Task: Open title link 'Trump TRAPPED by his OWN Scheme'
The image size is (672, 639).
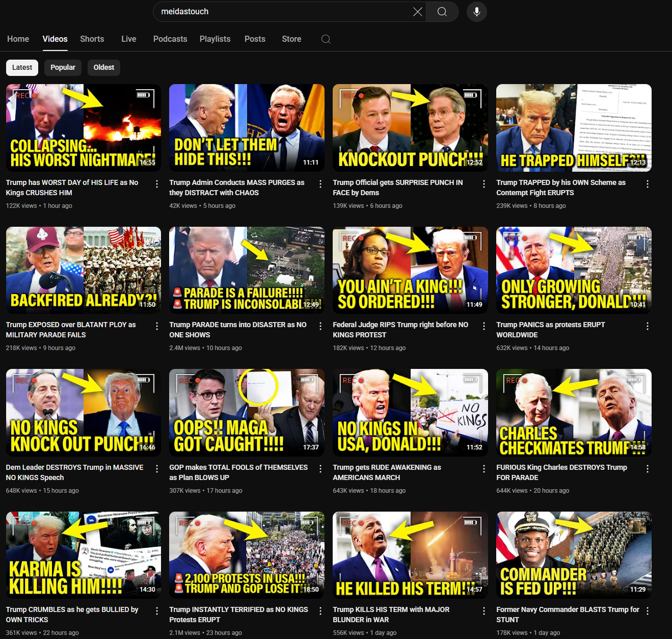Action: pyautogui.click(x=561, y=188)
